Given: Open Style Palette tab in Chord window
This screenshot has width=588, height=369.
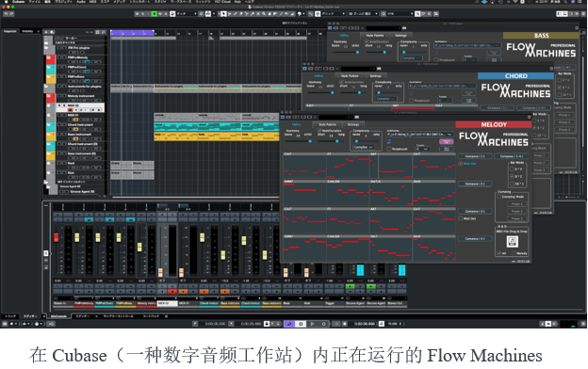Looking at the screenshot, I should (350, 75).
